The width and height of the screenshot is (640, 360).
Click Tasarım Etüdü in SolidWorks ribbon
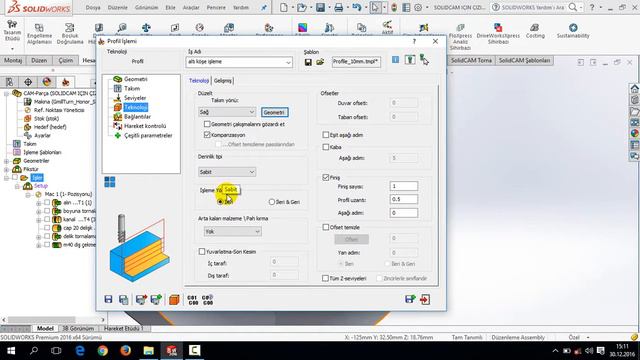point(12,31)
